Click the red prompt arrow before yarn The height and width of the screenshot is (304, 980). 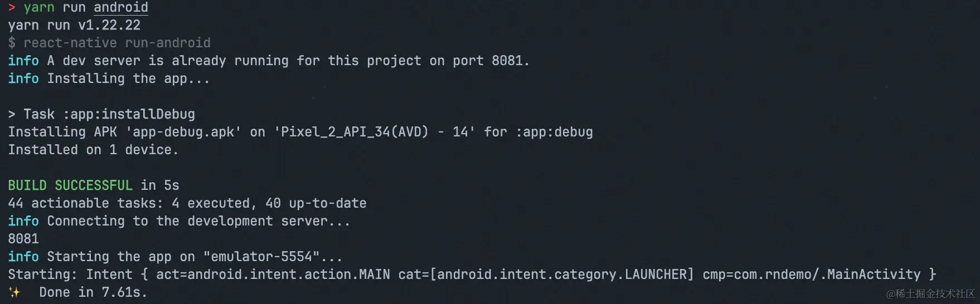12,7
